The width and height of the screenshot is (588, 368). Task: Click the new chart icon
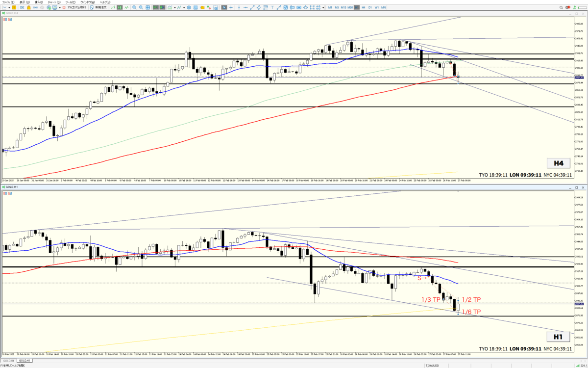[x=4, y=7]
